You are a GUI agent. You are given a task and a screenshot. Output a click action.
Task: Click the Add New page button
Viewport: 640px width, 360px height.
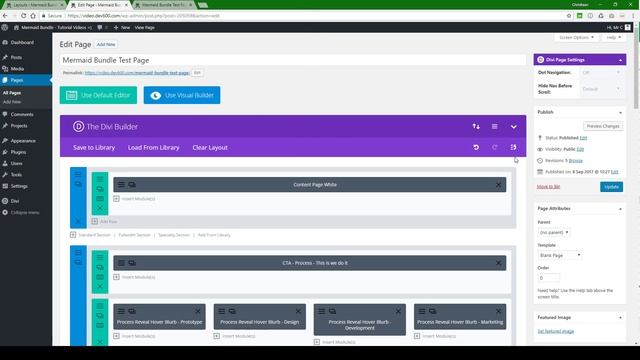coord(106,44)
